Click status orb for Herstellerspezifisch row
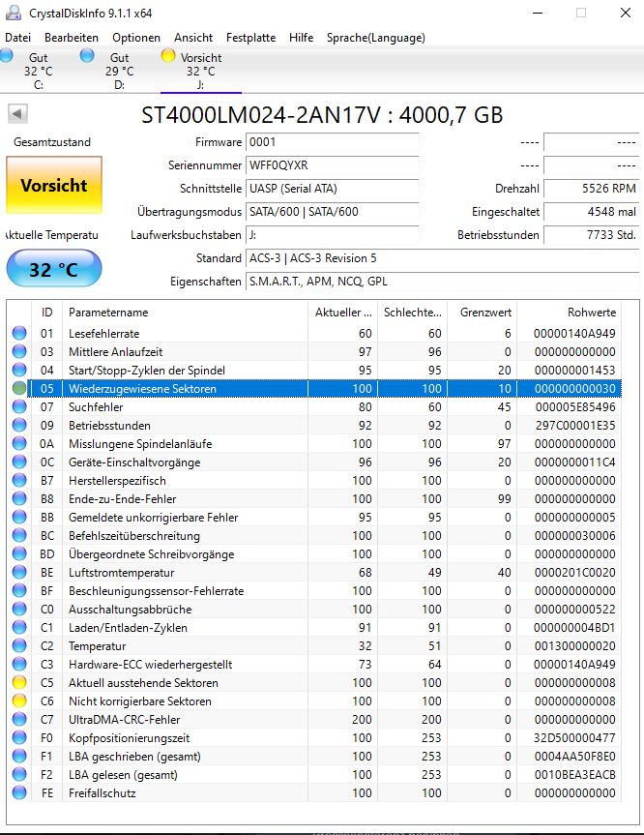This screenshot has height=835, width=644. click(x=19, y=480)
